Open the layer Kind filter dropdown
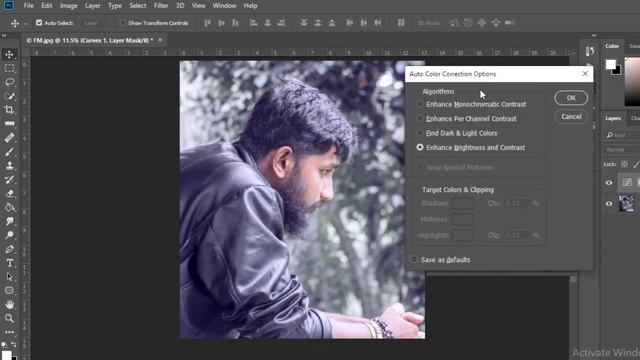 point(622,135)
